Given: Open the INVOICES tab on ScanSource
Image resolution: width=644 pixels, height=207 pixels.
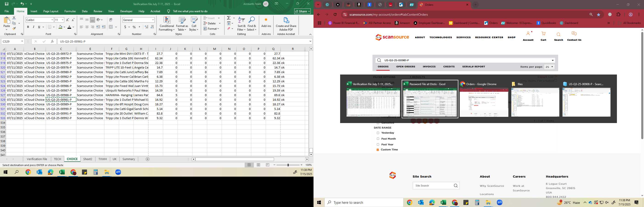Looking at the screenshot, I should [429, 67].
